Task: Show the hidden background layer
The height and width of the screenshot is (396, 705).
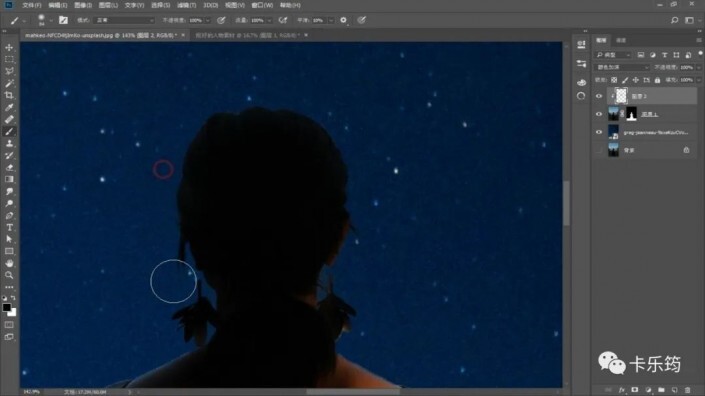Action: click(x=598, y=150)
